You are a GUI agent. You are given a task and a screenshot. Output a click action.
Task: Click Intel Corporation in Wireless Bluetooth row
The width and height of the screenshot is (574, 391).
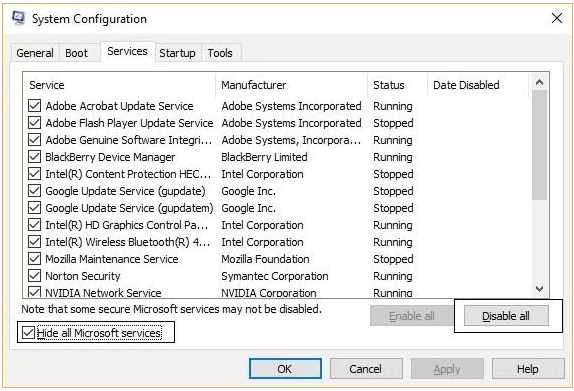click(x=262, y=242)
